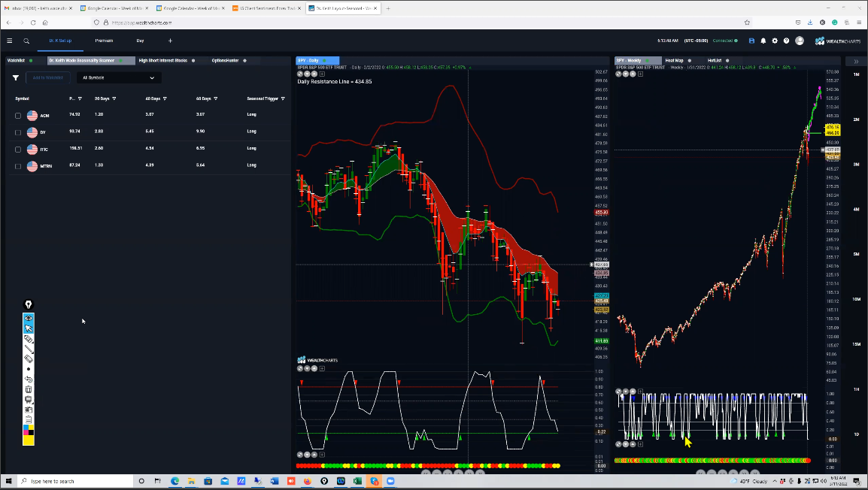Open the hamburger main menu
The height and width of the screenshot is (490, 868).
pos(10,41)
